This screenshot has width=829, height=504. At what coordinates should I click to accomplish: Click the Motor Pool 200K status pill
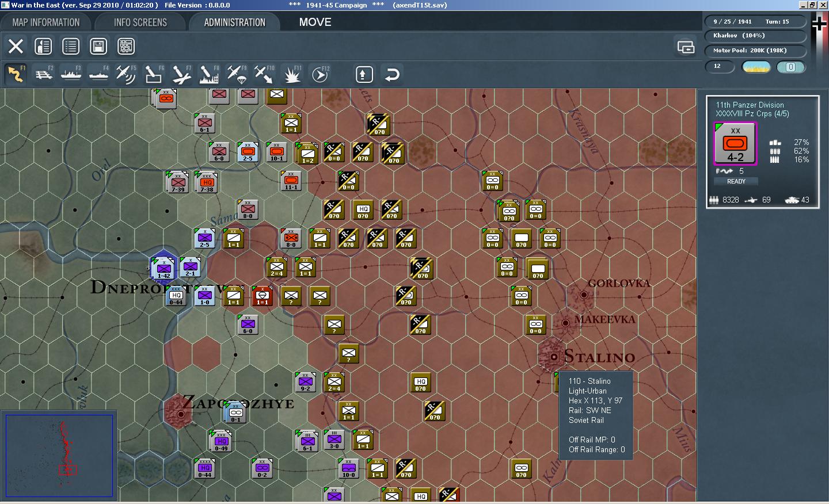point(755,51)
